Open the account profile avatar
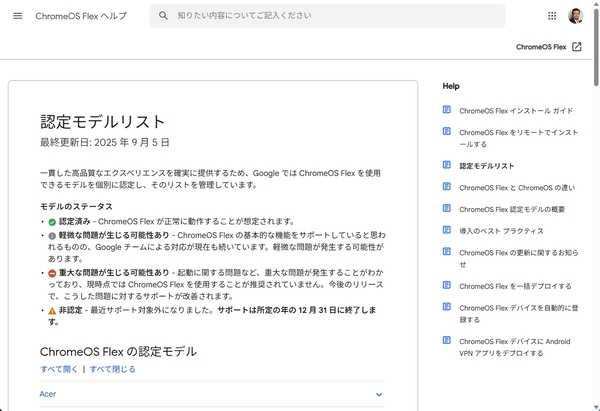Screen dimensions: 600x411 (x=576, y=16)
